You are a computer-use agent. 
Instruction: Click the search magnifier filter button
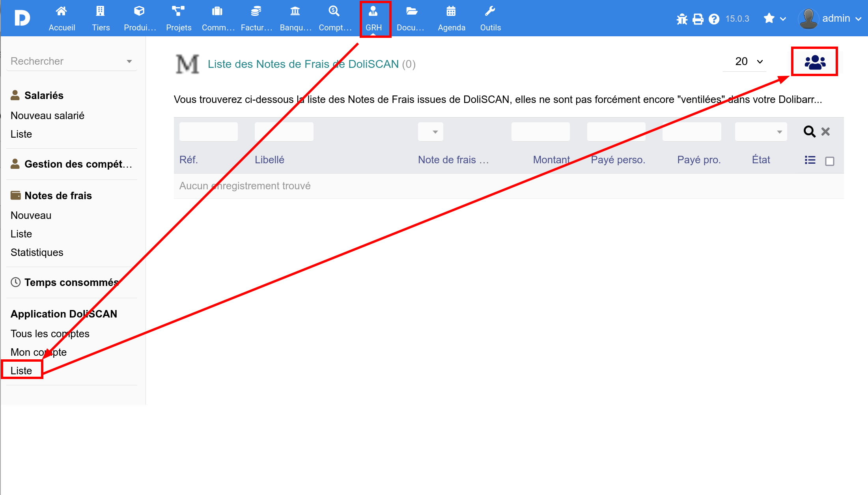809,131
